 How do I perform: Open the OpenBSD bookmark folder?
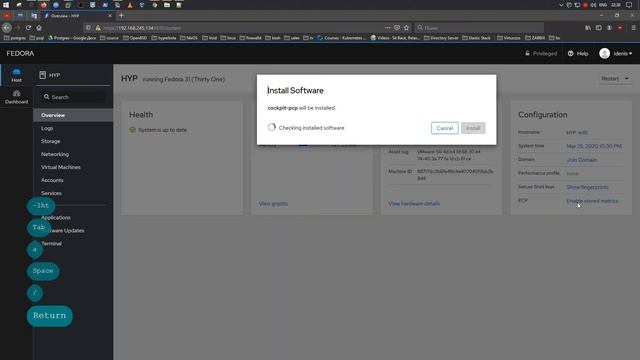[x=135, y=38]
